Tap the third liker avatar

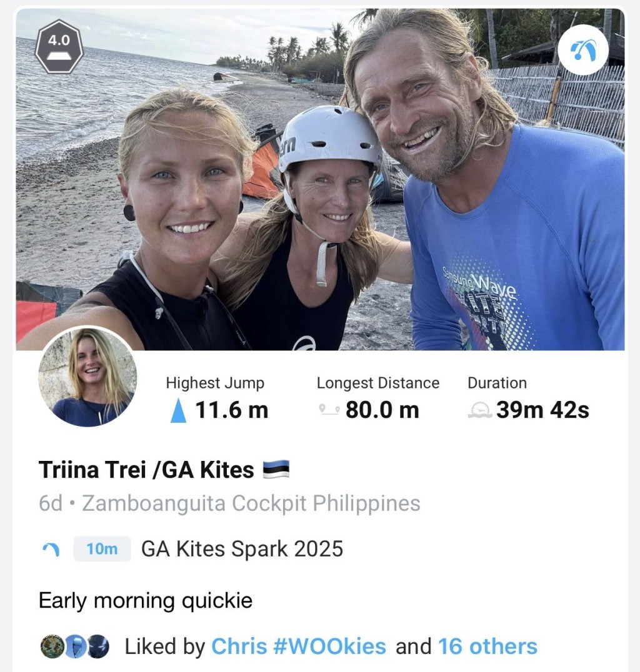98,646
